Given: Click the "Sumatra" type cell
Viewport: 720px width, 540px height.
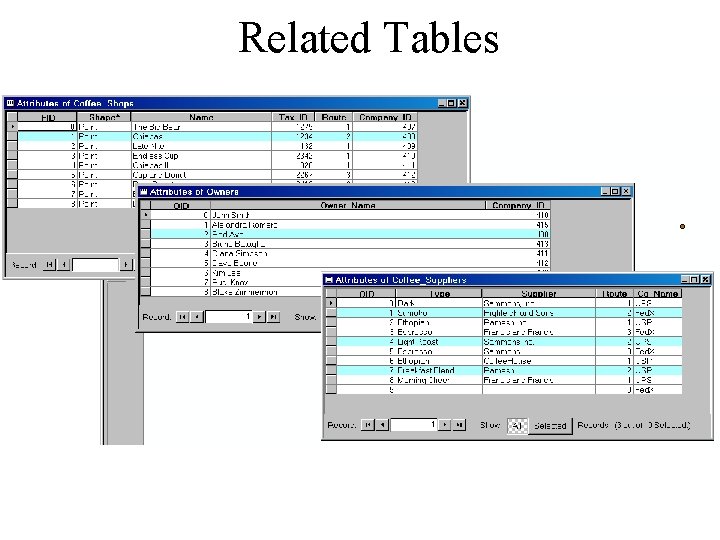Looking at the screenshot, I should (x=439, y=313).
